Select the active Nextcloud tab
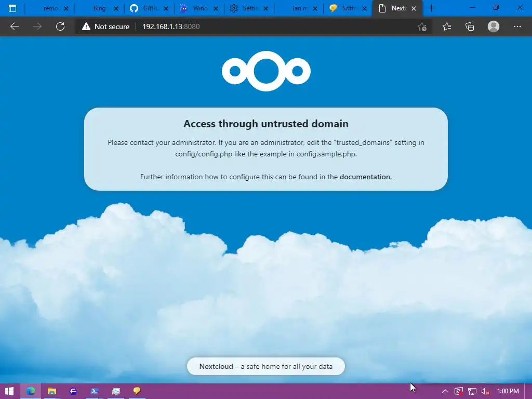This screenshot has width=532, height=399. coord(397,8)
